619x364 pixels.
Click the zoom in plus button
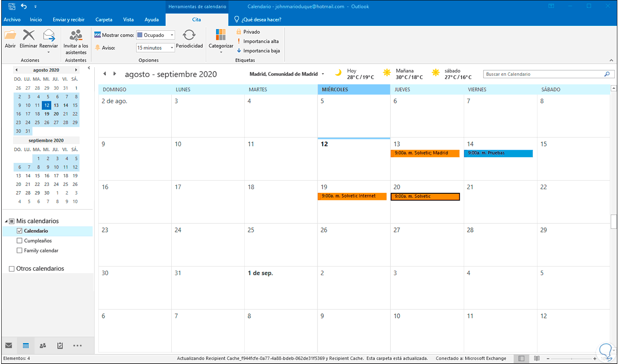pyautogui.click(x=595, y=359)
